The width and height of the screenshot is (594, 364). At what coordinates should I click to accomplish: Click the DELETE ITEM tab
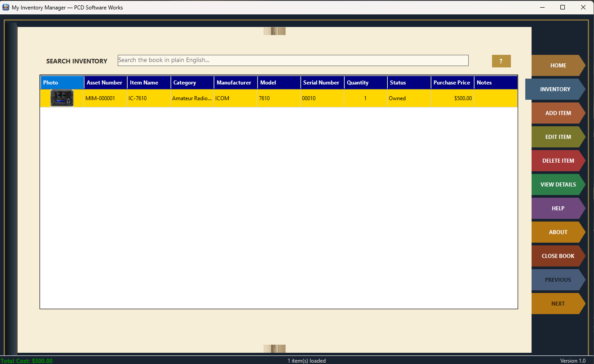(x=558, y=161)
